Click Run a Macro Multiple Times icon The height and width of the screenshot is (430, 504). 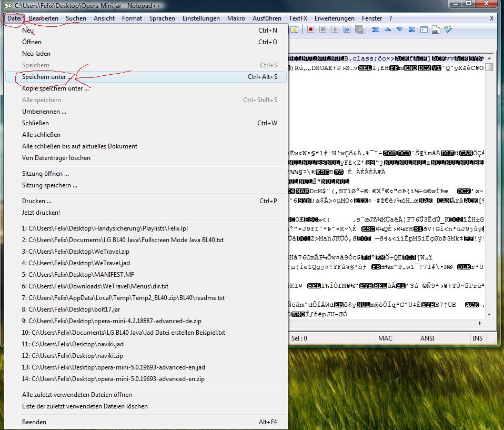[x=347, y=29]
